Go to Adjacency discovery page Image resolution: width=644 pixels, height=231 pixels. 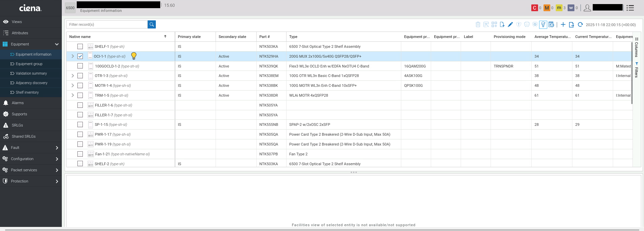[x=31, y=83]
